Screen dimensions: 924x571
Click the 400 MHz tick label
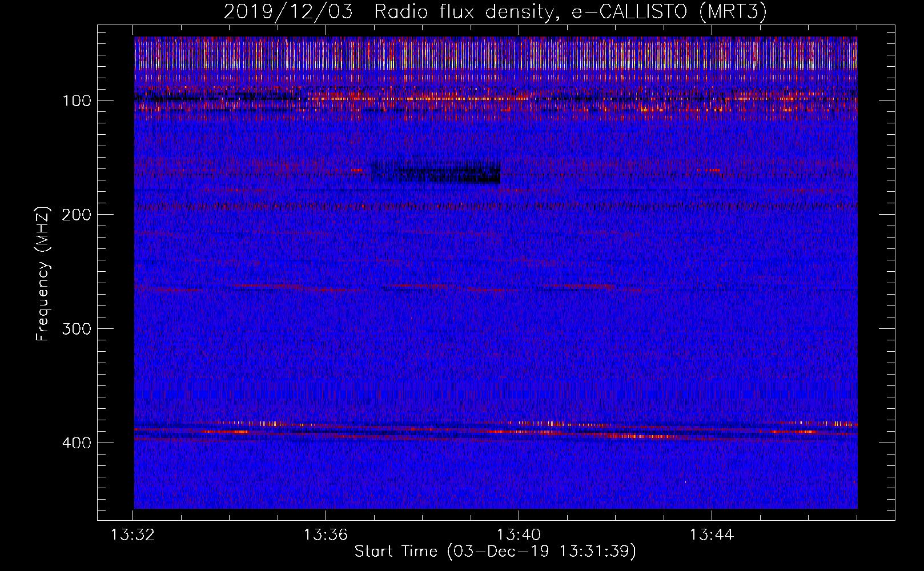pos(77,443)
